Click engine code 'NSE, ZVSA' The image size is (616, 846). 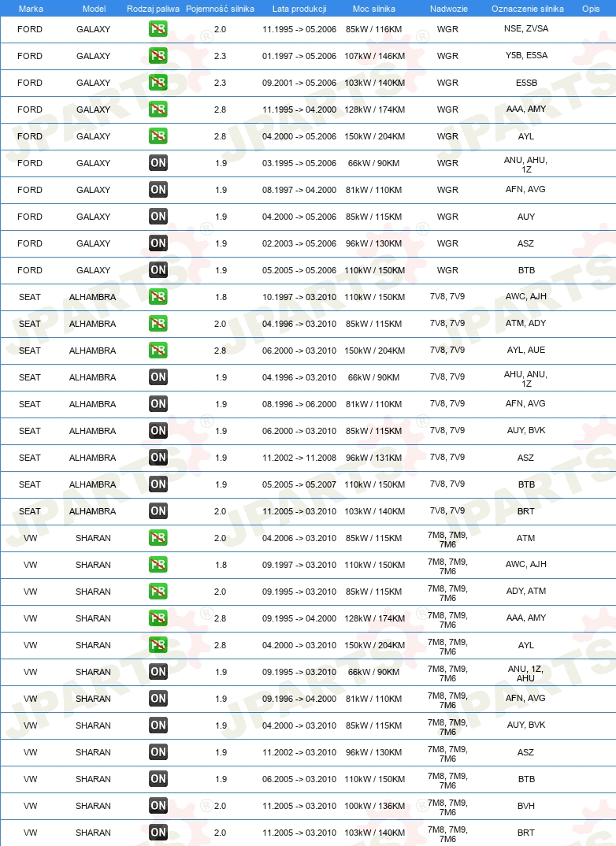(526, 28)
